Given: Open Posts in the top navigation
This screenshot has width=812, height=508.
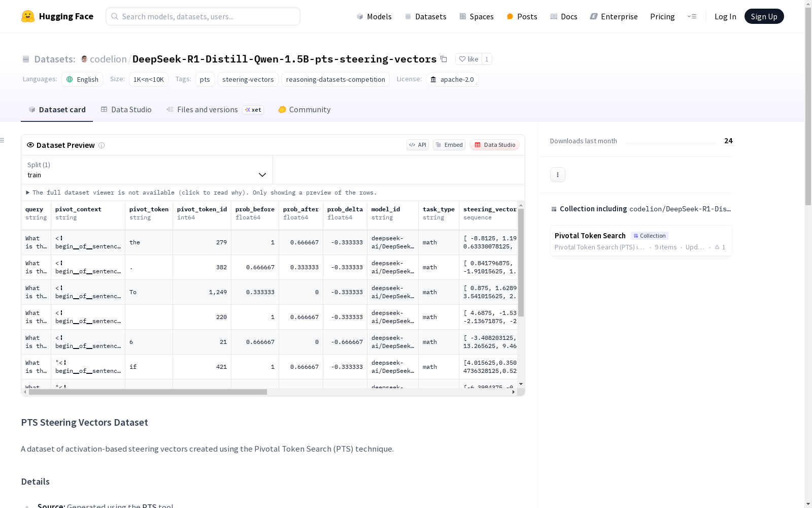Looking at the screenshot, I should 522,16.
